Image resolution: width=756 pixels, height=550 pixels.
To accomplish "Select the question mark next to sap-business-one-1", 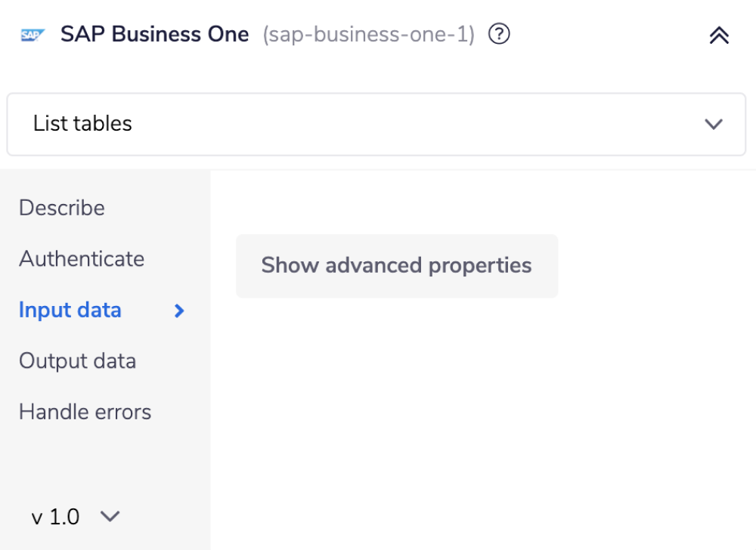I will tap(499, 33).
